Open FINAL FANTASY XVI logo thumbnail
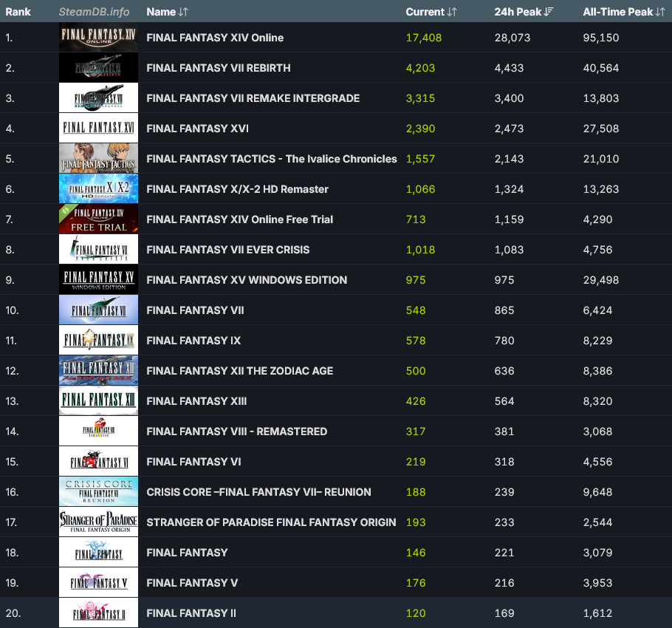 [98, 128]
